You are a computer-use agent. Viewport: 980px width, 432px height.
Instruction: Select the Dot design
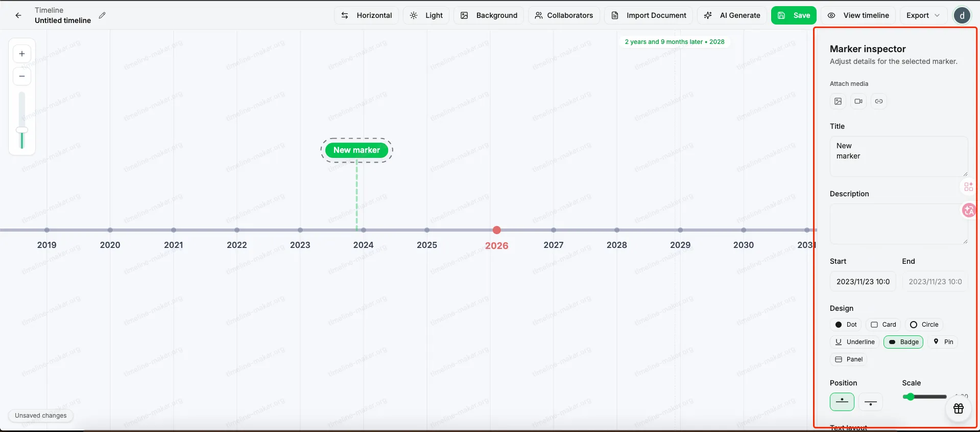[846, 325]
